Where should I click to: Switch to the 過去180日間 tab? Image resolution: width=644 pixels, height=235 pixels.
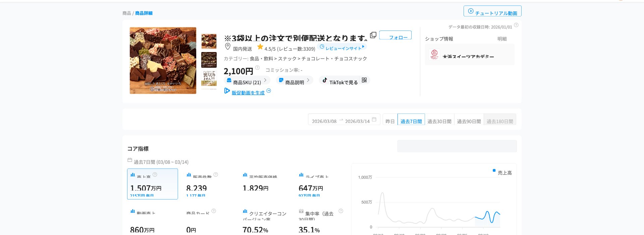500,120
